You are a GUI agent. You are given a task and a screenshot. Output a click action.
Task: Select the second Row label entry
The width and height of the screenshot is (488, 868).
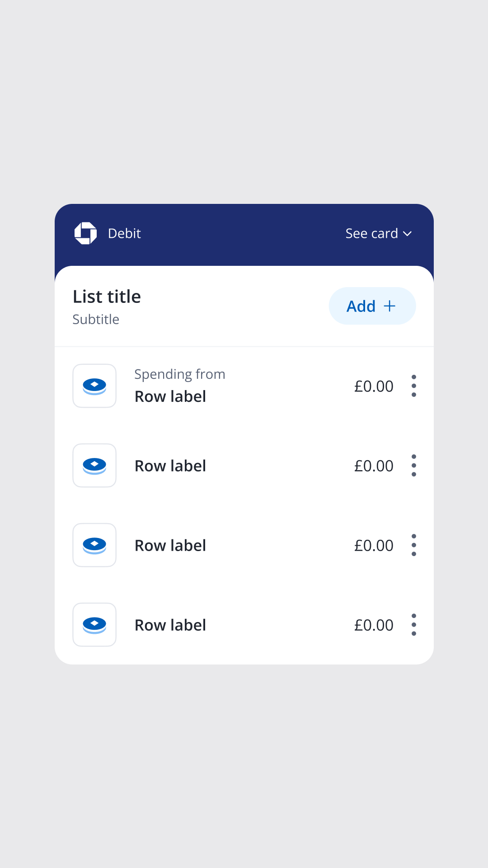[x=170, y=466]
